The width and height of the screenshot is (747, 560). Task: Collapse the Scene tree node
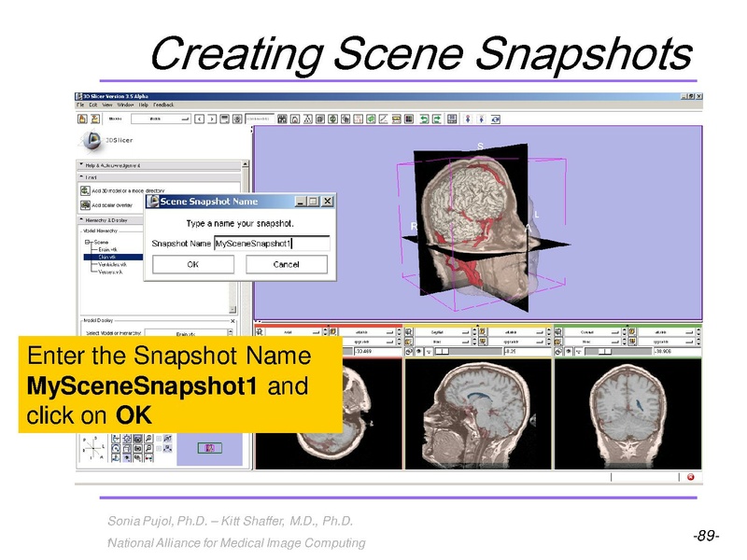88,242
